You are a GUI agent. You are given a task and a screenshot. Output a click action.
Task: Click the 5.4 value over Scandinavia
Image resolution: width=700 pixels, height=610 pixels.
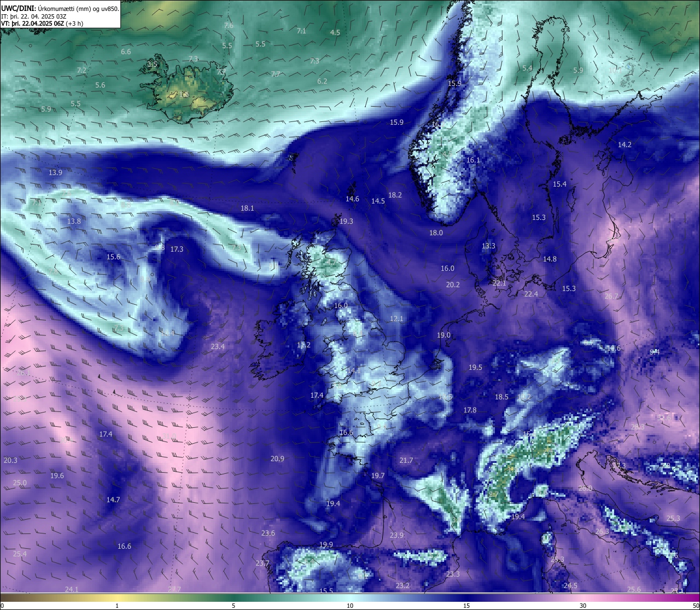[x=527, y=68]
